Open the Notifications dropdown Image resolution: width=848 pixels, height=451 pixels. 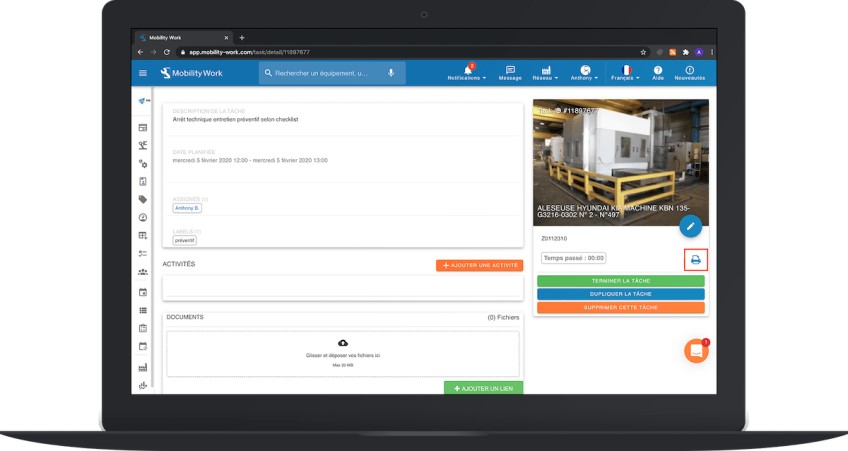pyautogui.click(x=467, y=73)
